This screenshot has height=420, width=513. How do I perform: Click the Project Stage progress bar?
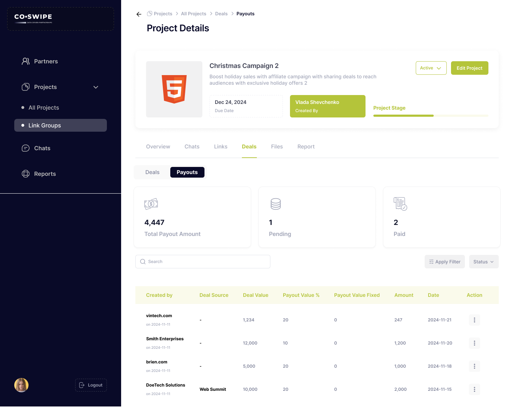pyautogui.click(x=431, y=116)
